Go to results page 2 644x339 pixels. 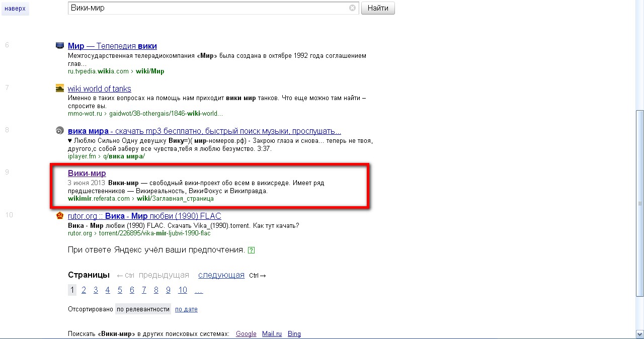point(84,290)
